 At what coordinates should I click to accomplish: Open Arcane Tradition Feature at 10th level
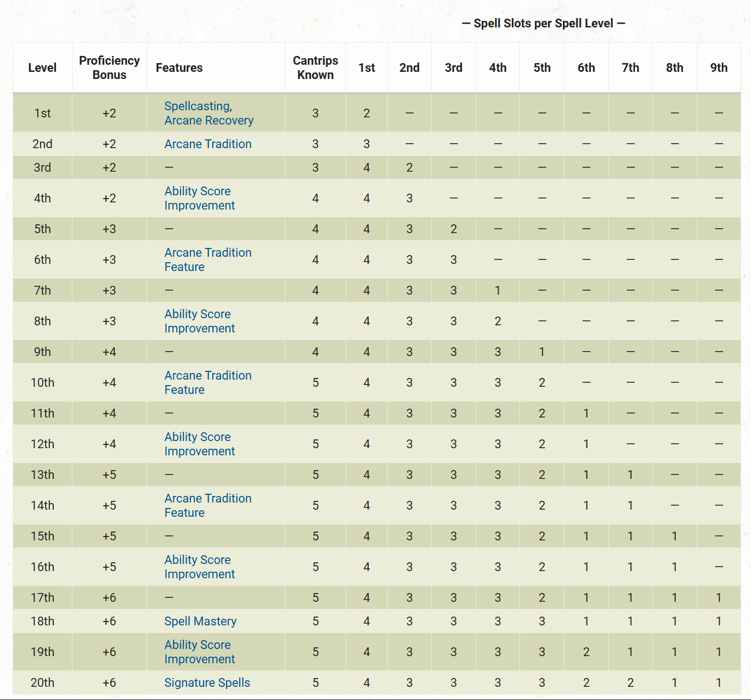[208, 382]
